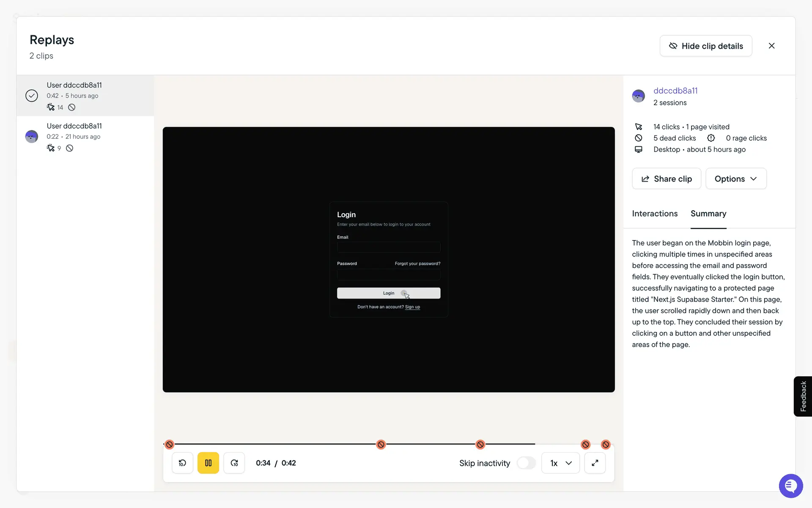Click the first dead-click timeline marker

[170, 444]
